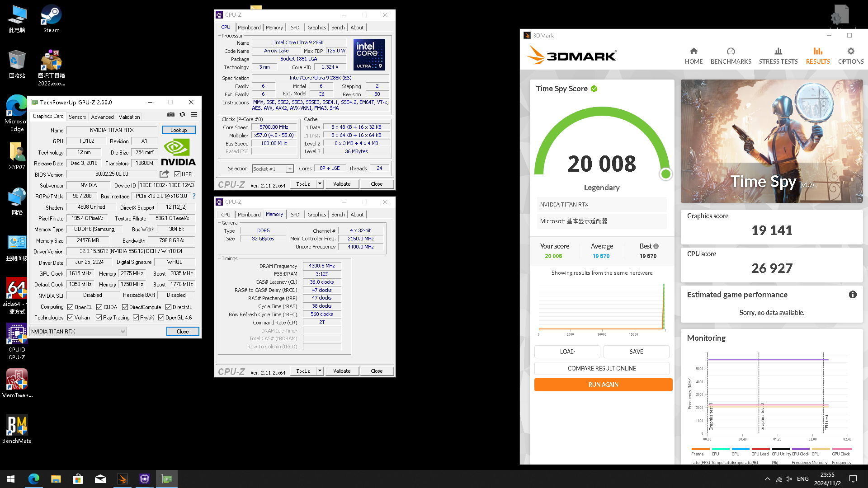Open Microsoft Edge desktop shortcut
The height and width of the screenshot is (488, 868).
point(17,113)
